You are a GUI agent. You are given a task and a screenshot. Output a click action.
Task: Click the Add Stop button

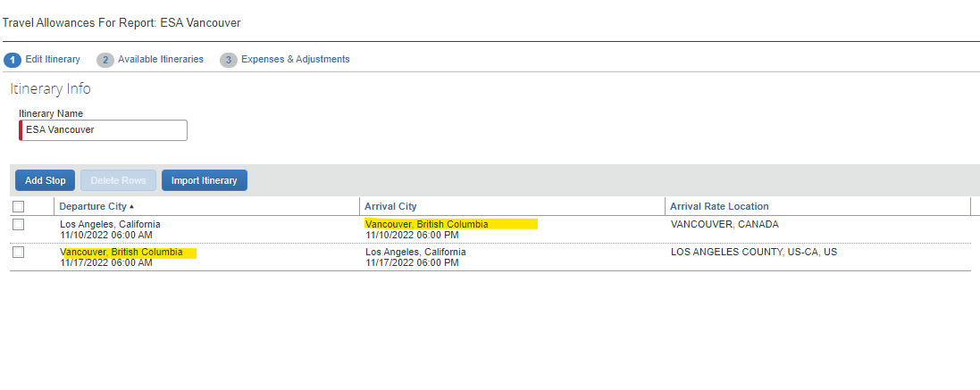pyautogui.click(x=45, y=180)
